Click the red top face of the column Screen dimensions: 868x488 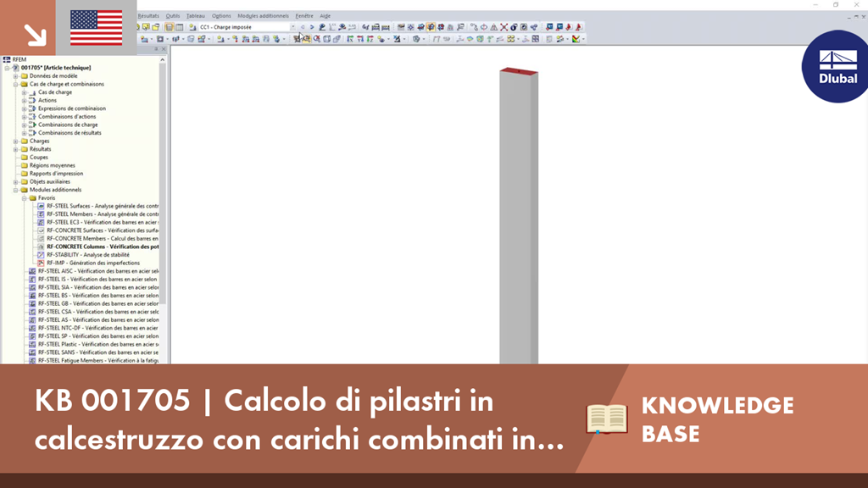(x=519, y=71)
